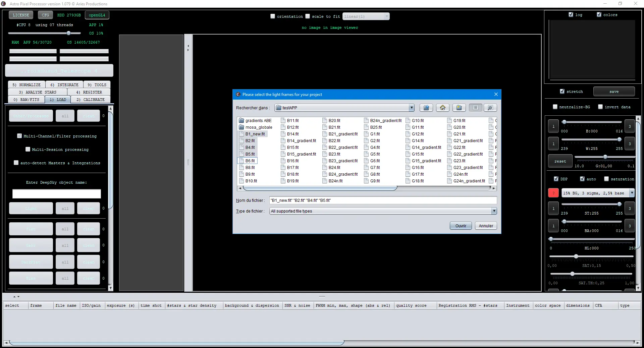Open the CFG settings button
Screen dimensions: 644x348
[x=45, y=15]
